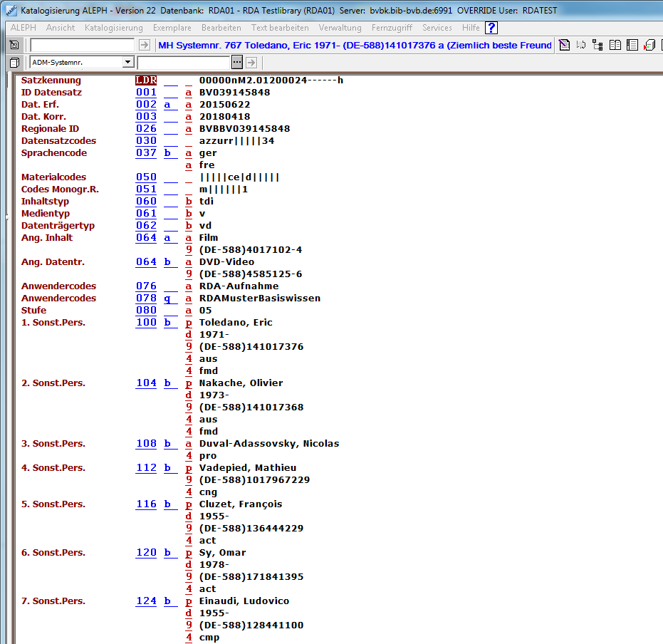Open the Fernzugriff menu
663x644 pixels.
(x=392, y=28)
